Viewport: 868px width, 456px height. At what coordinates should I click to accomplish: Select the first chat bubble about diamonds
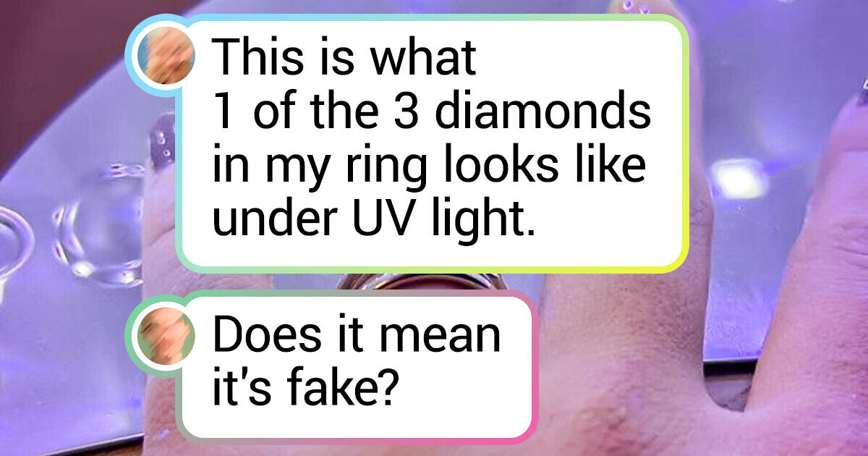[433, 144]
